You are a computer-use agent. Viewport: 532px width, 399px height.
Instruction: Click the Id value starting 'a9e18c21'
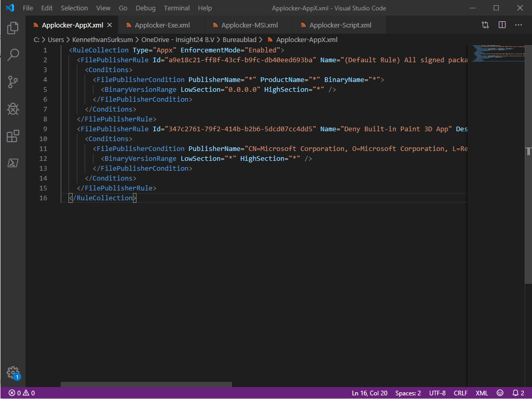click(x=240, y=60)
